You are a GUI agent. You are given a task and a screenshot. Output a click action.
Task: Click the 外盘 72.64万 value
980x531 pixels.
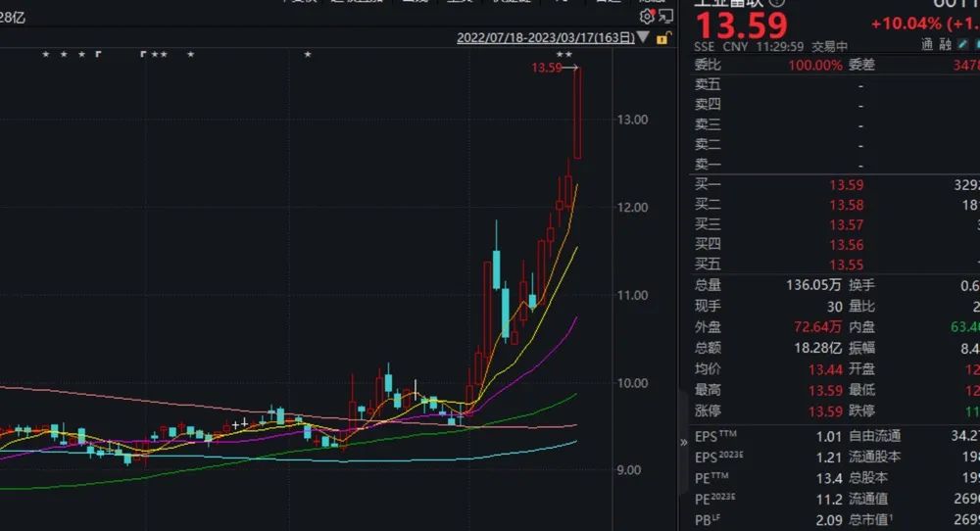click(x=817, y=326)
